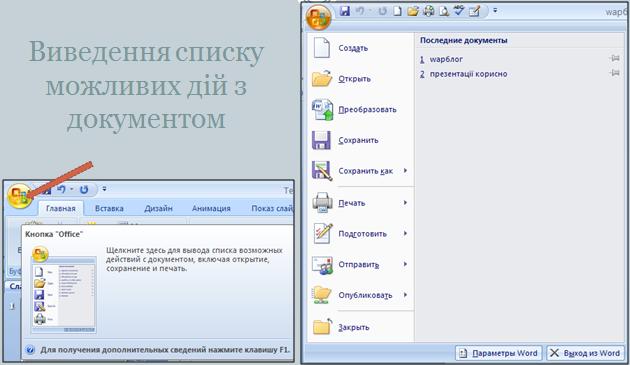Click the printer icon beside Печать
630x365 pixels.
322,202
